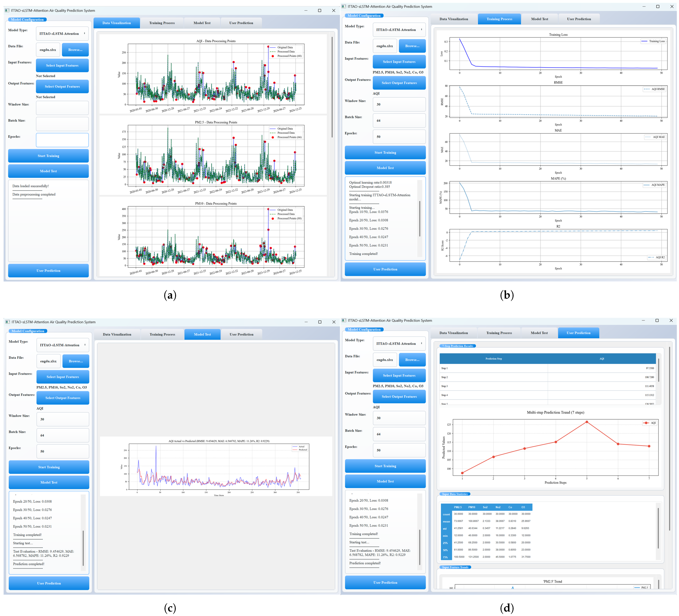Click Browse button in window (b)
Viewport: 679px width, 616px height.
[x=412, y=46]
